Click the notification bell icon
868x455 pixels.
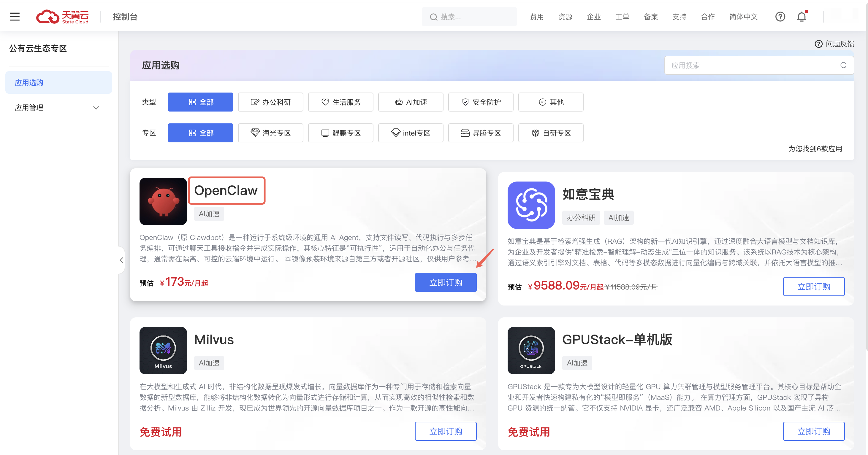tap(802, 17)
